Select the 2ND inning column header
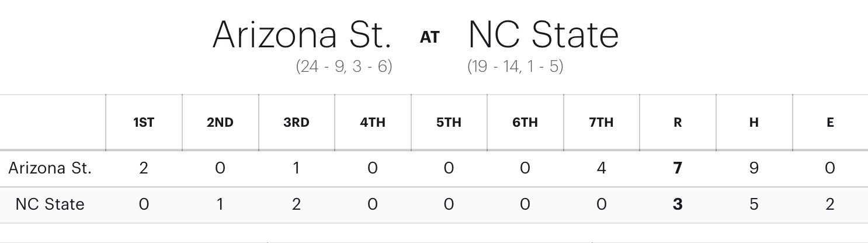Screen dimensions: 868x243 220,123
